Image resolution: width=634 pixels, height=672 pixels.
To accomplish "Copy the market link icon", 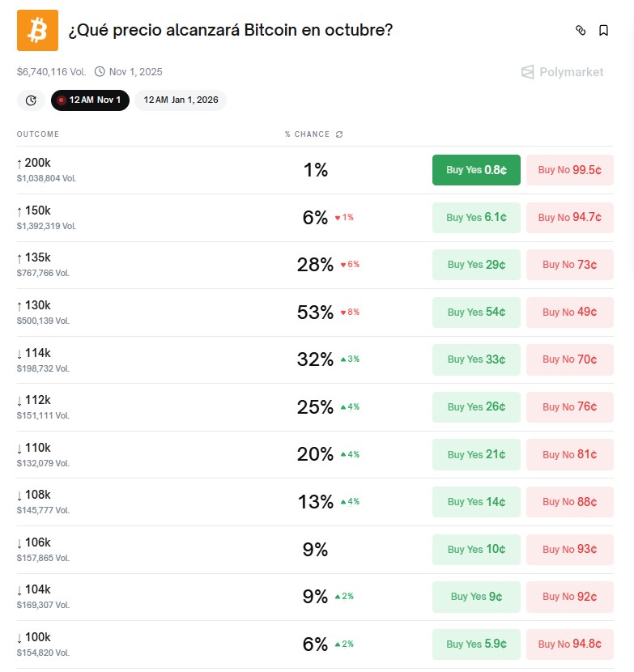I will [580, 31].
